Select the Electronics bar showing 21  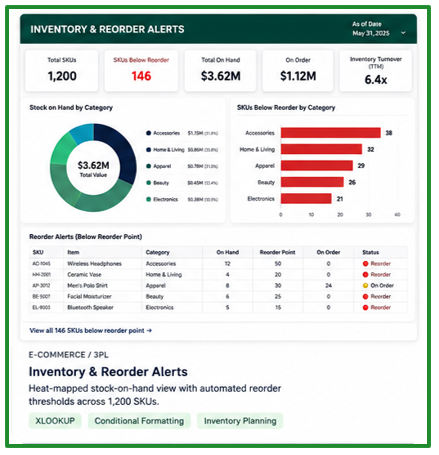point(306,199)
